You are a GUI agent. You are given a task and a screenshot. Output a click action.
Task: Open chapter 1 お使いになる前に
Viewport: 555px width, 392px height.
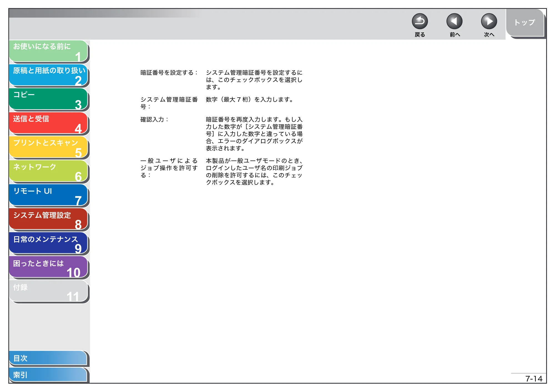pyautogui.click(x=49, y=51)
